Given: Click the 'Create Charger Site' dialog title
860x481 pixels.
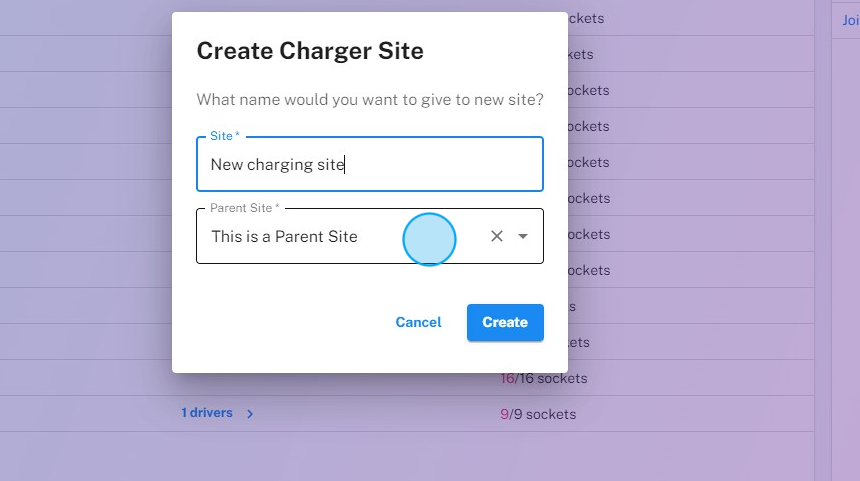Looking at the screenshot, I should point(310,51).
